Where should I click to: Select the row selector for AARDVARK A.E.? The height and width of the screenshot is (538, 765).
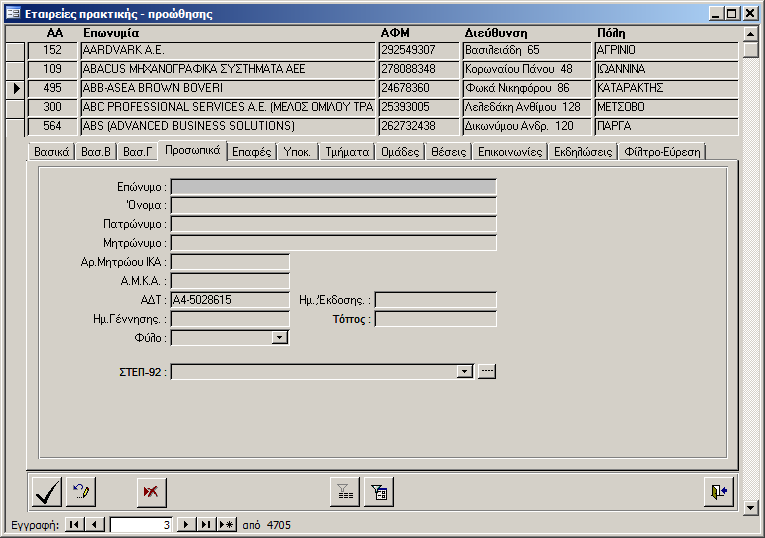(16, 50)
